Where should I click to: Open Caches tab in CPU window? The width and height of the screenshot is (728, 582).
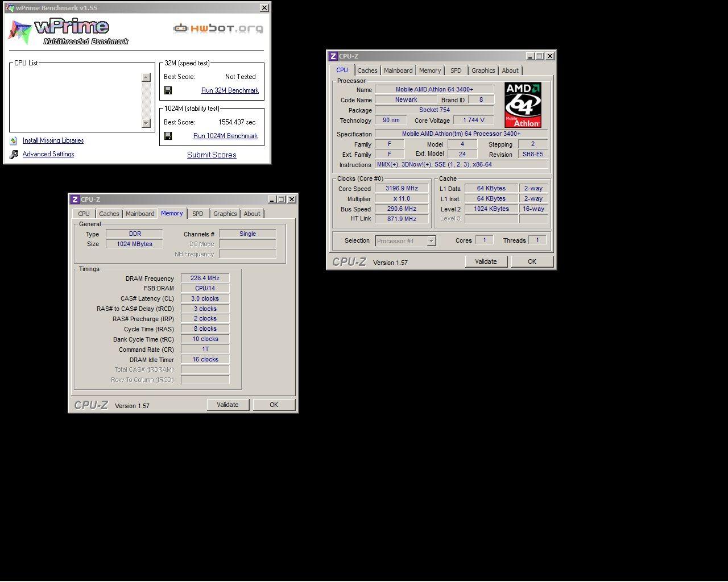[x=367, y=70]
